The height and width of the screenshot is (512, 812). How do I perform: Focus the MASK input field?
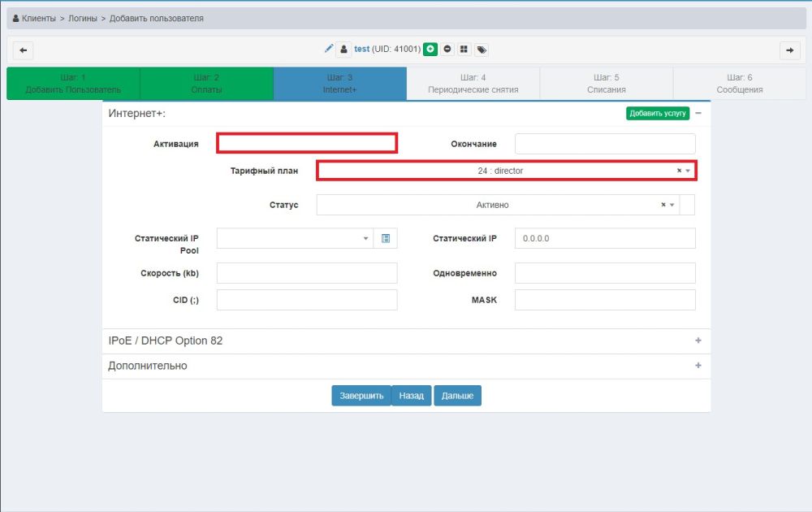click(605, 300)
